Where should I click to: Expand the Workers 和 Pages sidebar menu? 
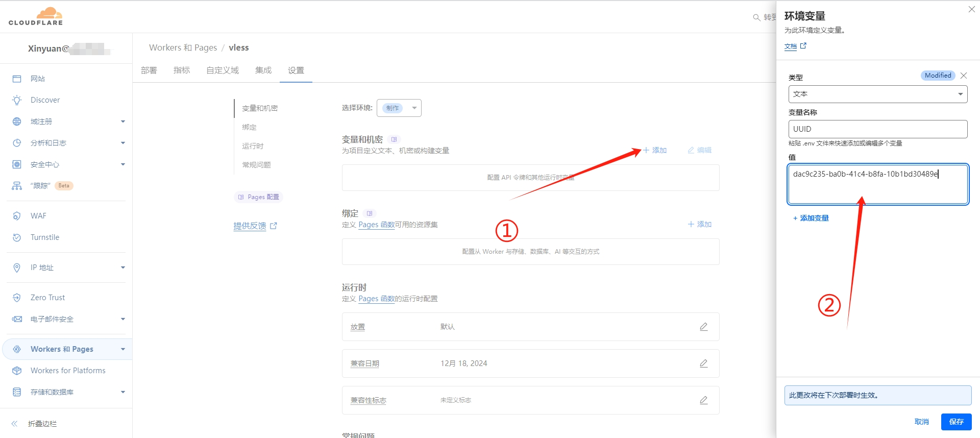pyautogui.click(x=122, y=349)
